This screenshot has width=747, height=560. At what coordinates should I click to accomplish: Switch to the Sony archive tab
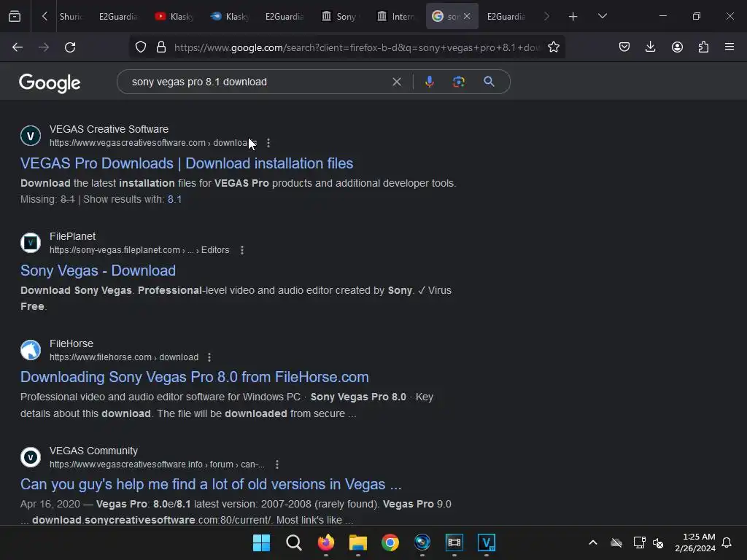coord(340,17)
